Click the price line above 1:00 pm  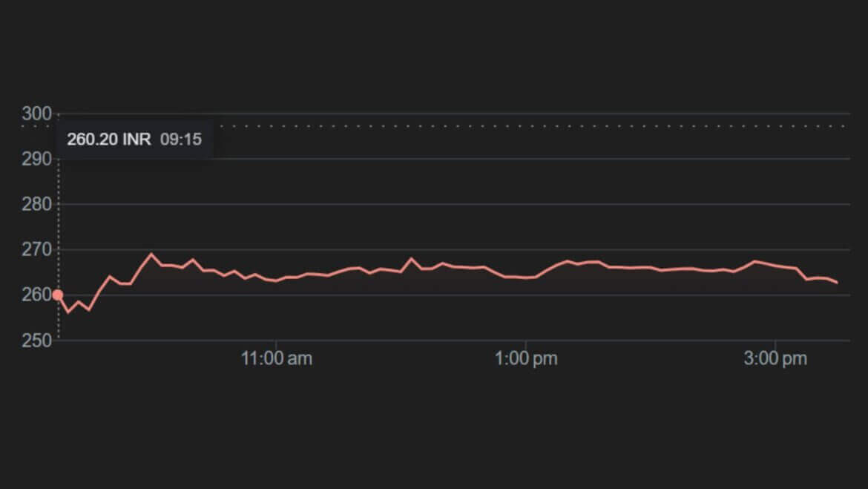click(526, 278)
